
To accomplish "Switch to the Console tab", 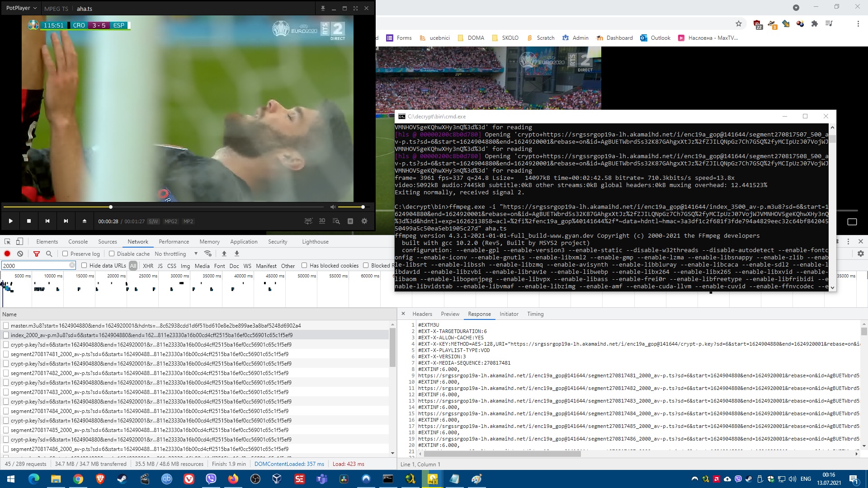I will click(x=78, y=242).
